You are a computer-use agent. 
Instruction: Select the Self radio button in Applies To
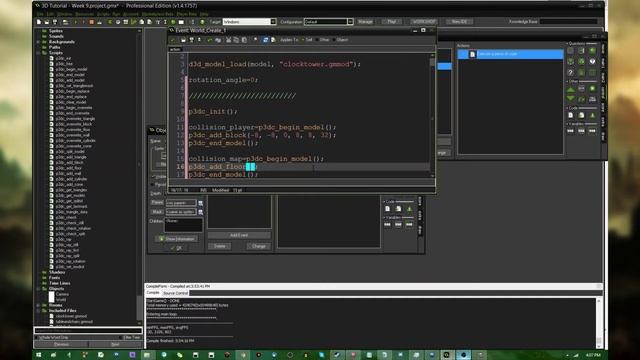click(303, 40)
